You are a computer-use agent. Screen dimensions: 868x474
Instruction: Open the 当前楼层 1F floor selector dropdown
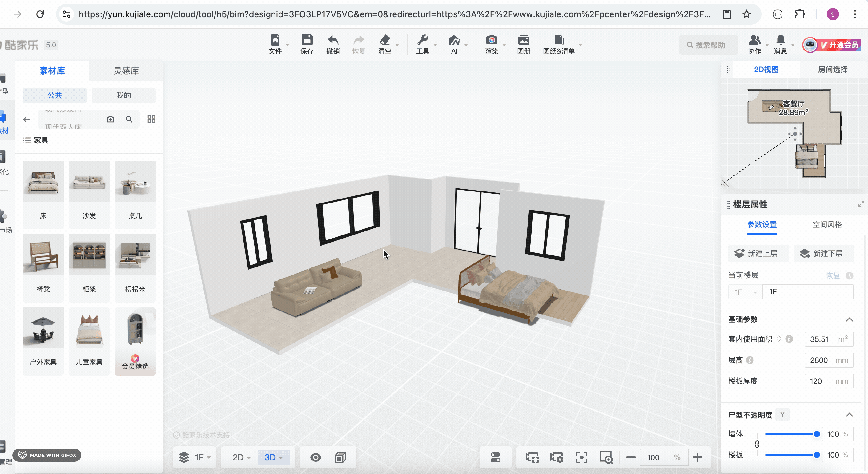click(x=745, y=292)
